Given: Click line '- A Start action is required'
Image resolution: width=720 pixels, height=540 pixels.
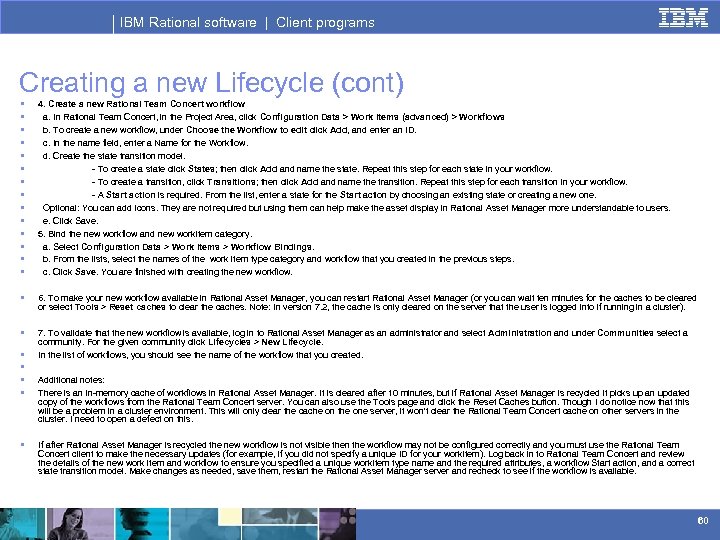Looking at the screenshot, I should (x=344, y=195).
